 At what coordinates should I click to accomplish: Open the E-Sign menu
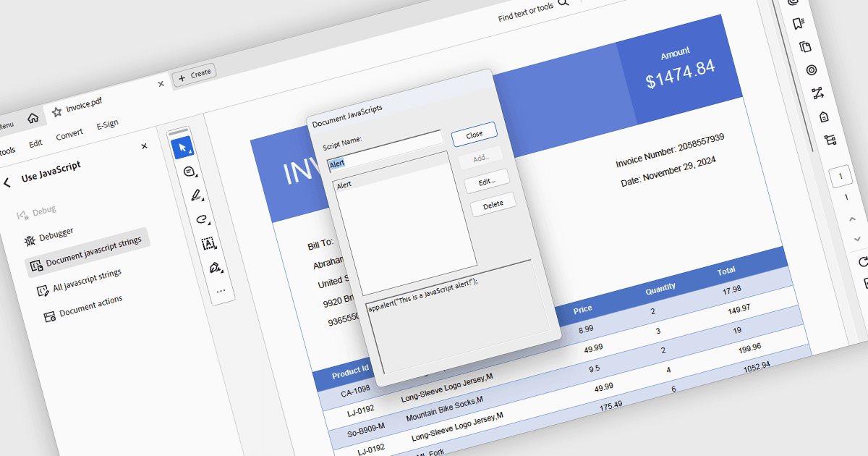107,125
